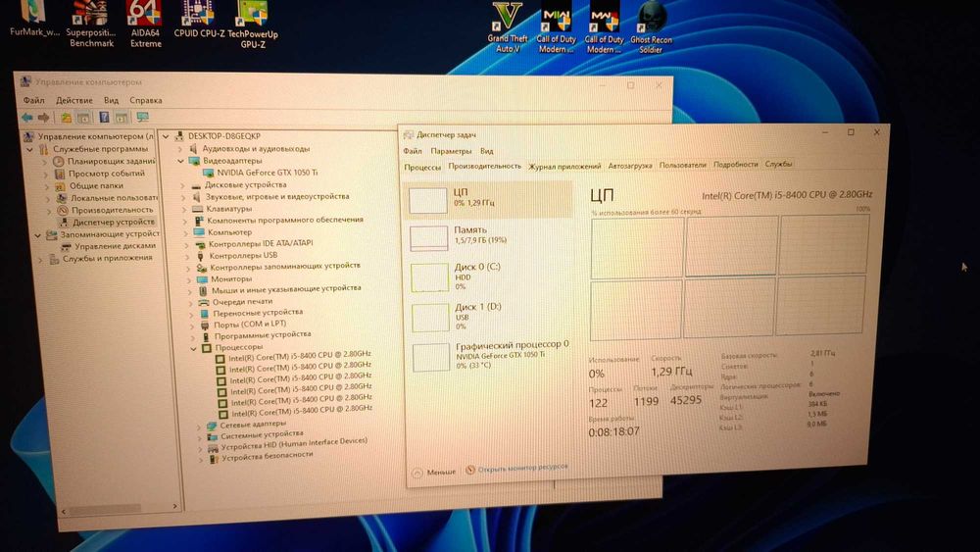Switch to the Процессы tab
Viewport: 980px width, 552px height.
[x=422, y=167]
